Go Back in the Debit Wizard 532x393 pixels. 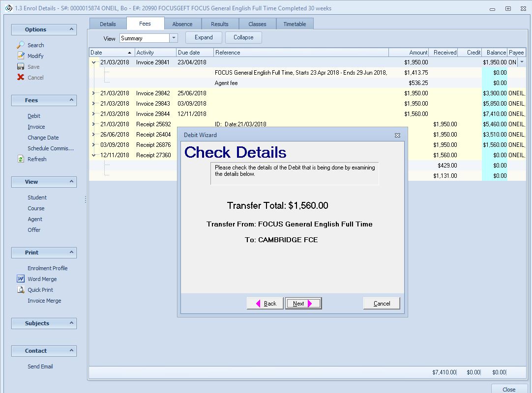[x=265, y=304]
